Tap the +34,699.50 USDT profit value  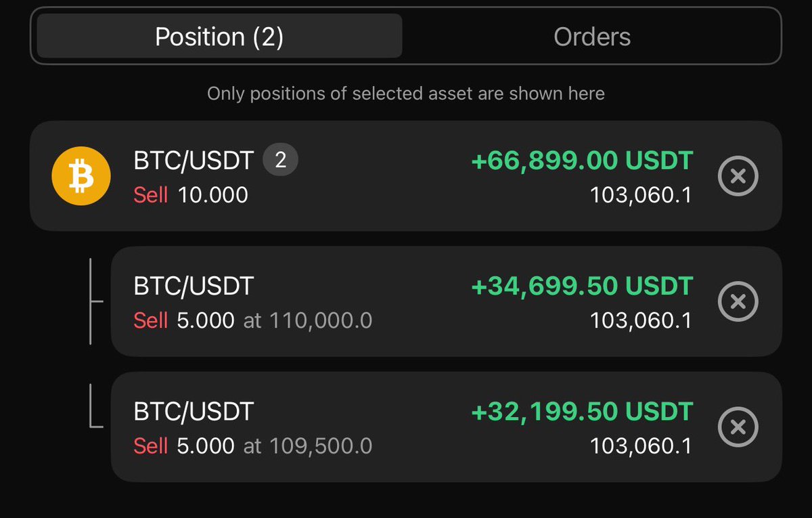(582, 286)
